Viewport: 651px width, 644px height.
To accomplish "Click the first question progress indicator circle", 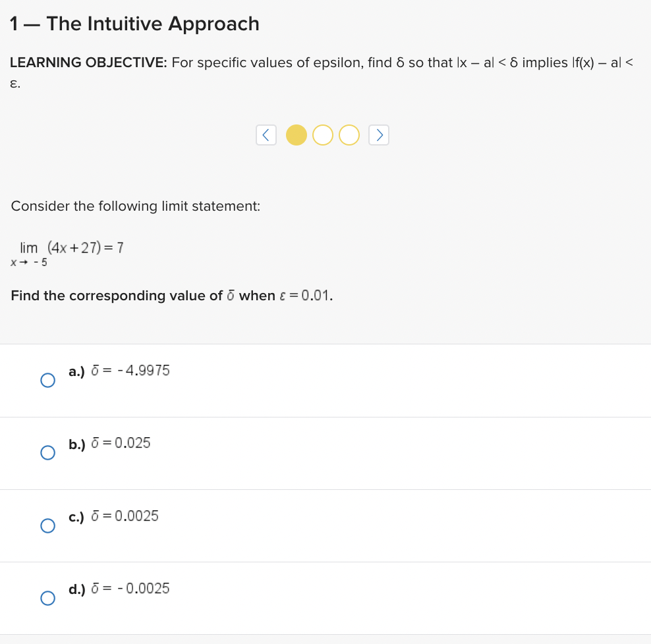I will [297, 134].
